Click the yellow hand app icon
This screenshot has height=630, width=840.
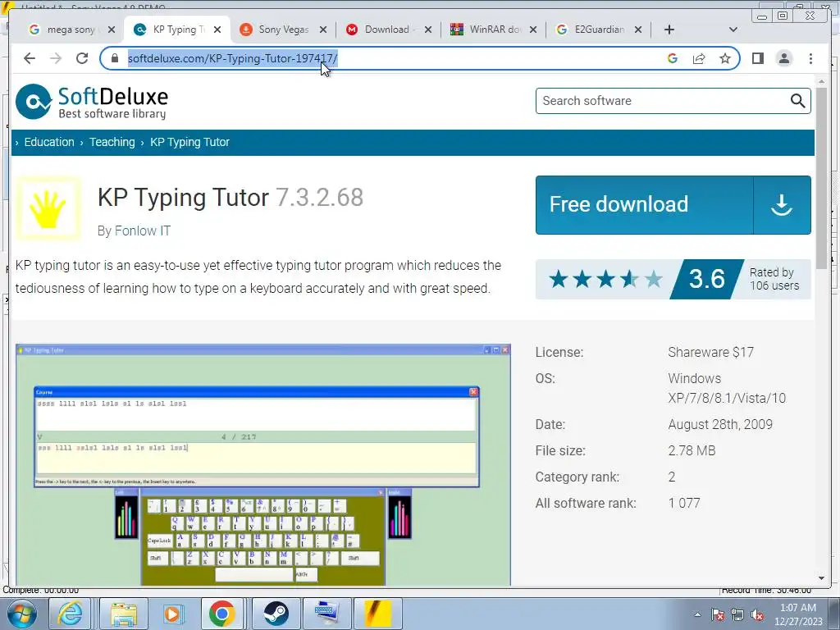[x=48, y=208]
